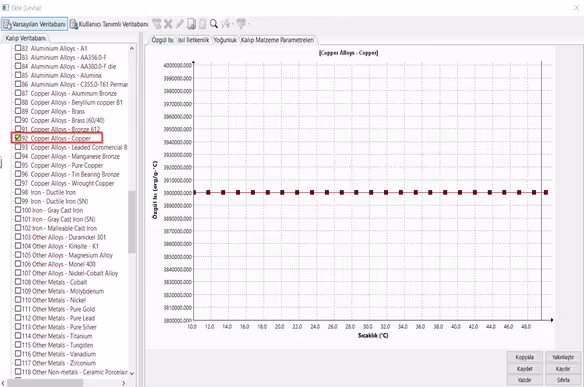Switch to the Özgül Isı tab
Screen dimensions: 584x387
click(x=162, y=40)
